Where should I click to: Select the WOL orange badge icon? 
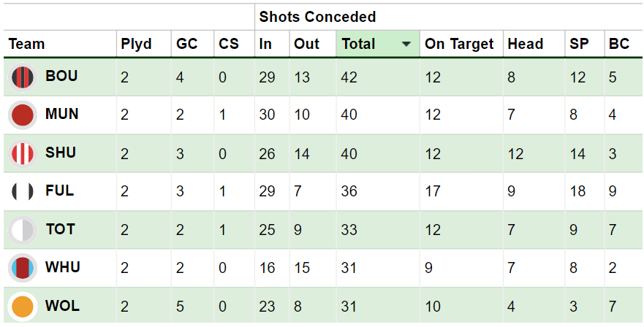23,307
